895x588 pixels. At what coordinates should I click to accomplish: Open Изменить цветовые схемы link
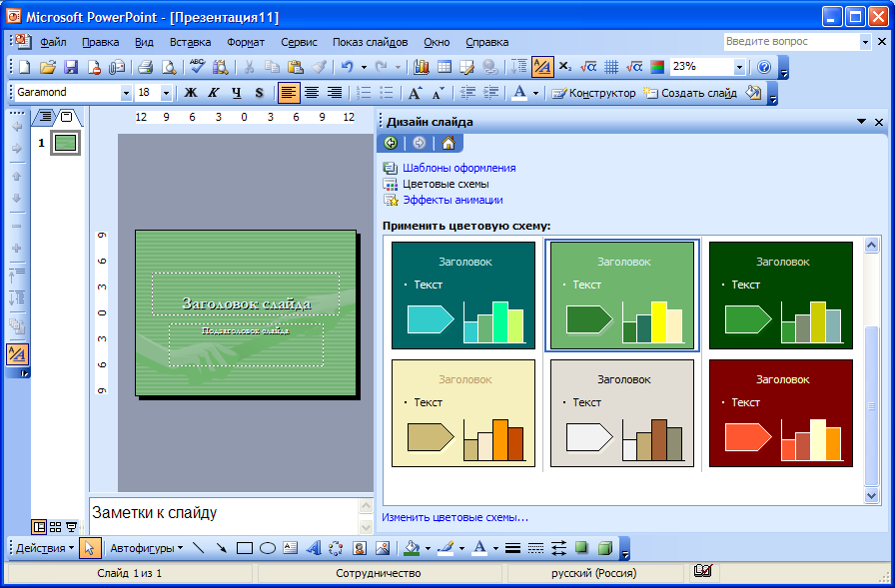click(454, 518)
